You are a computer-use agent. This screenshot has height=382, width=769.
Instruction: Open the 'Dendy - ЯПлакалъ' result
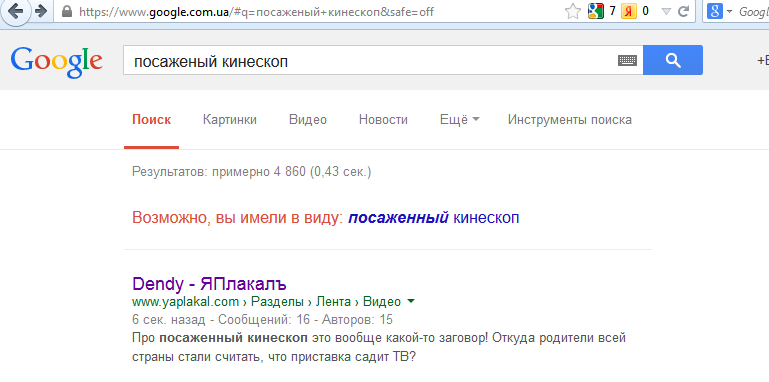click(x=209, y=284)
